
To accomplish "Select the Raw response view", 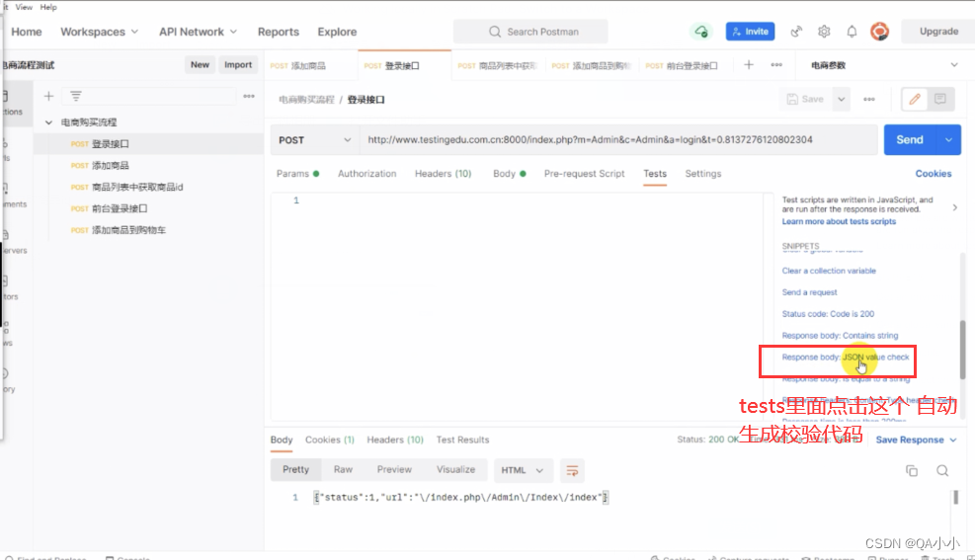I will (x=343, y=470).
